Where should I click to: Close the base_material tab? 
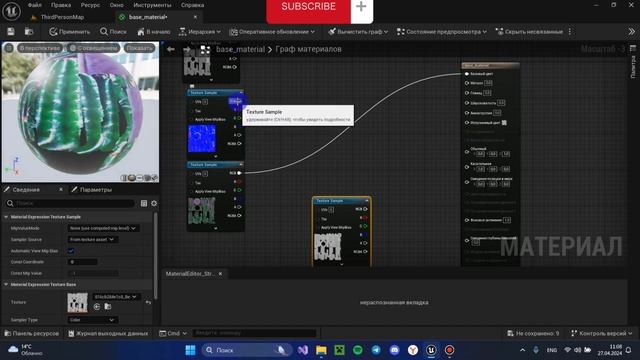tap(195, 17)
